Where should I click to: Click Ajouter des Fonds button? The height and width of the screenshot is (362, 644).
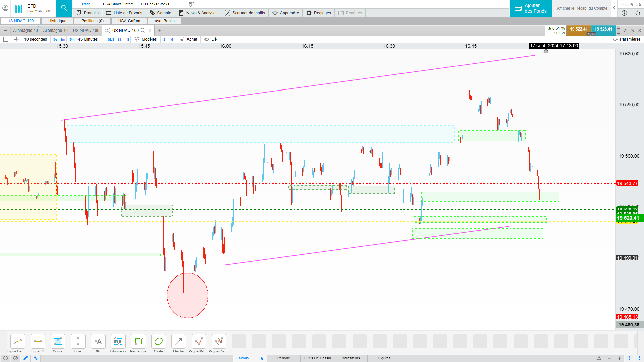point(531,8)
